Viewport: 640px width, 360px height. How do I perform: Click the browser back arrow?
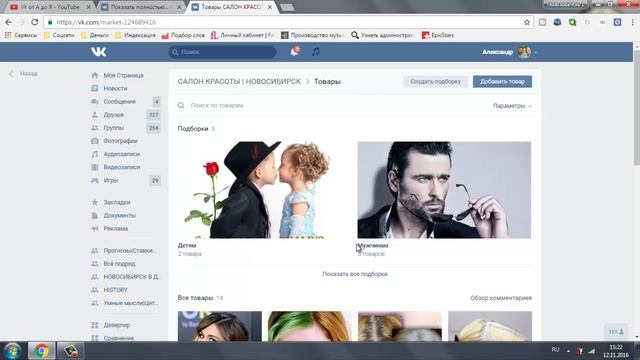9,22
